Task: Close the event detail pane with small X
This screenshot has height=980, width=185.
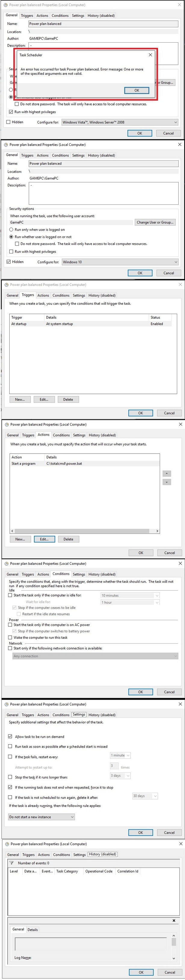Action: 174,920
